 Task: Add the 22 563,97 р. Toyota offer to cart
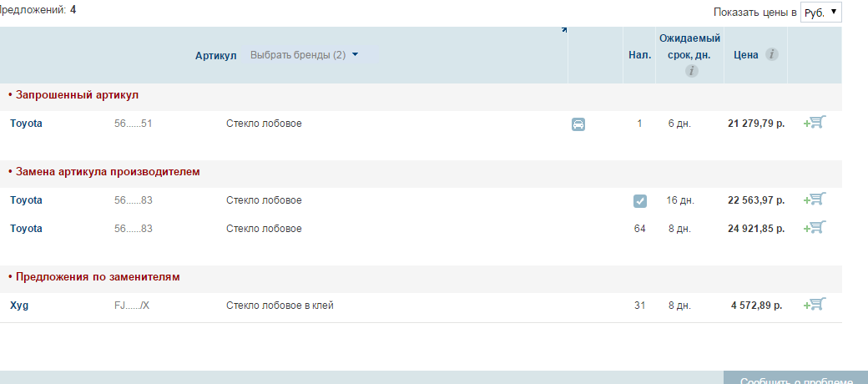814,200
